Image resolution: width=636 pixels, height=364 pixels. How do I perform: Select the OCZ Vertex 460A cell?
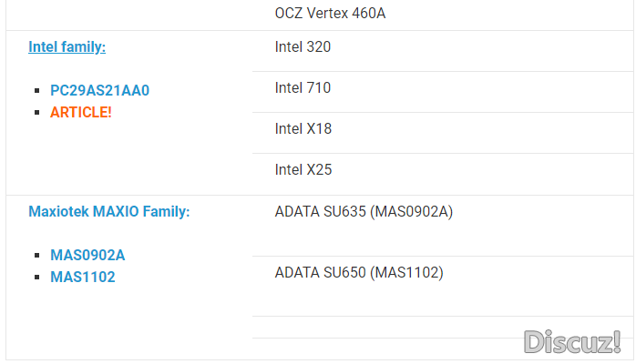pyautogui.click(x=443, y=15)
